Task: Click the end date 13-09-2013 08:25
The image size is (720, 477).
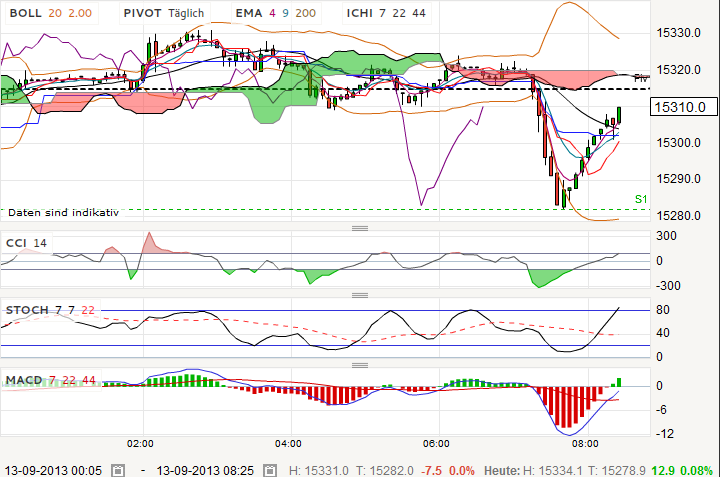Action: pos(205,471)
